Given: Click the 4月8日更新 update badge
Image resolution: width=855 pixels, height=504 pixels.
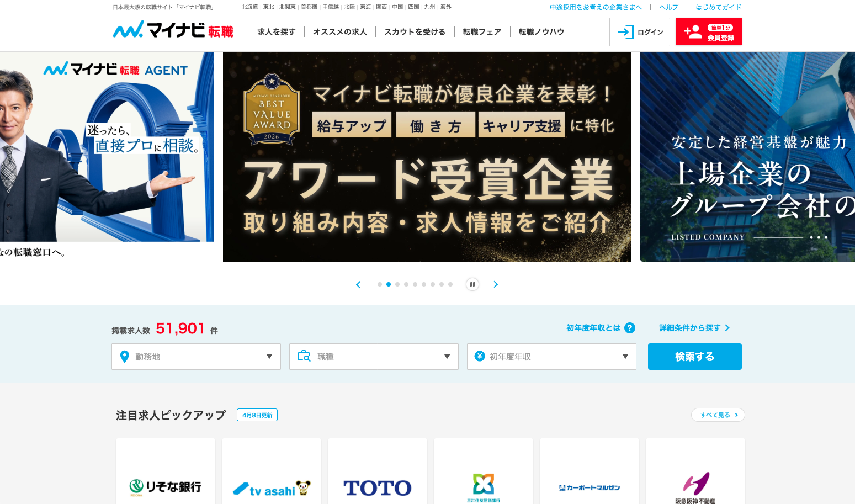Looking at the screenshot, I should 257,415.
